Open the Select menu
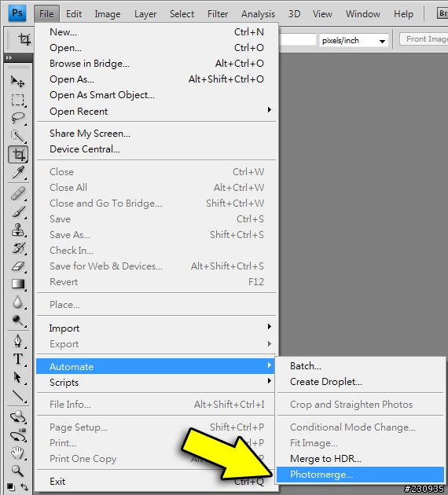Image resolution: width=448 pixels, height=495 pixels. (x=182, y=14)
